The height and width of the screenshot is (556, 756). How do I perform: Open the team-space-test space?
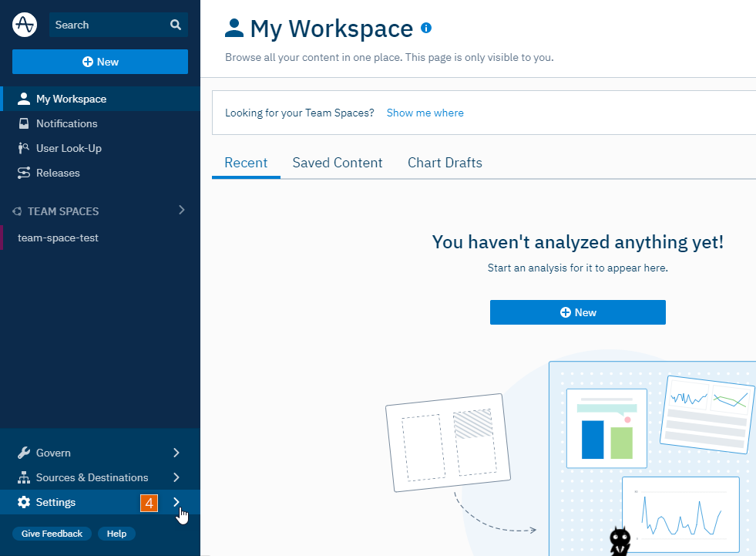[x=100, y=238]
